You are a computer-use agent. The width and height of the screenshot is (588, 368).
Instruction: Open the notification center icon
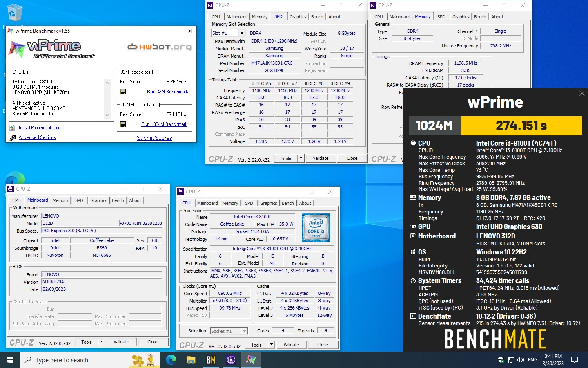(x=575, y=360)
